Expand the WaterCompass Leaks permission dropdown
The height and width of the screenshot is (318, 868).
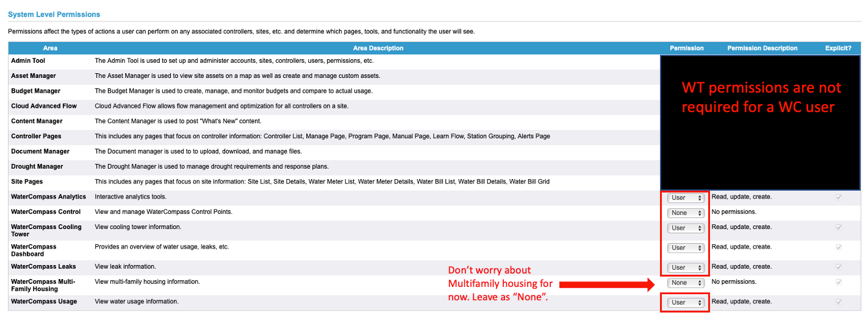tap(686, 267)
